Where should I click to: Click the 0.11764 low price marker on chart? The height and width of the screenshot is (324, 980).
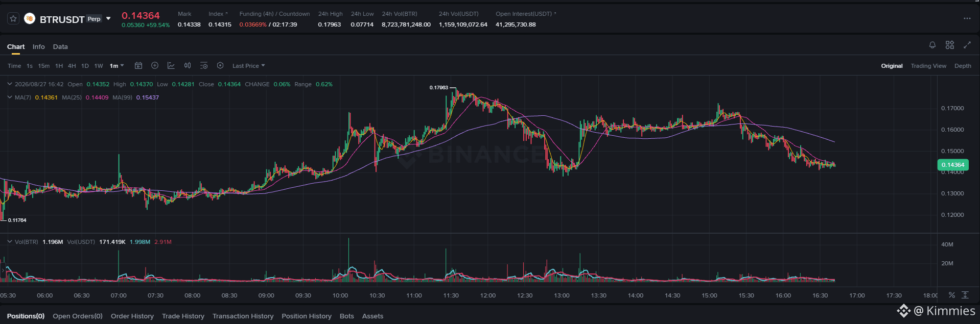click(x=17, y=220)
